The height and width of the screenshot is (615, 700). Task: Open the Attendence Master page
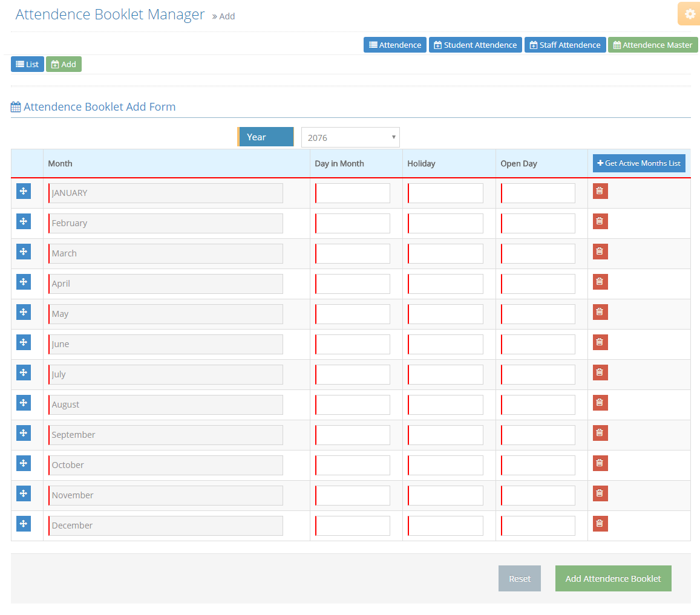pos(652,45)
